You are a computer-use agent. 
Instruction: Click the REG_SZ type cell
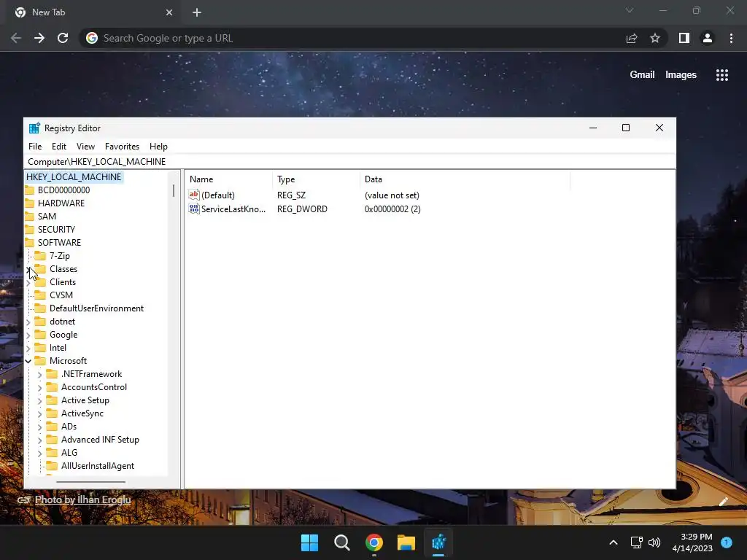(x=292, y=195)
